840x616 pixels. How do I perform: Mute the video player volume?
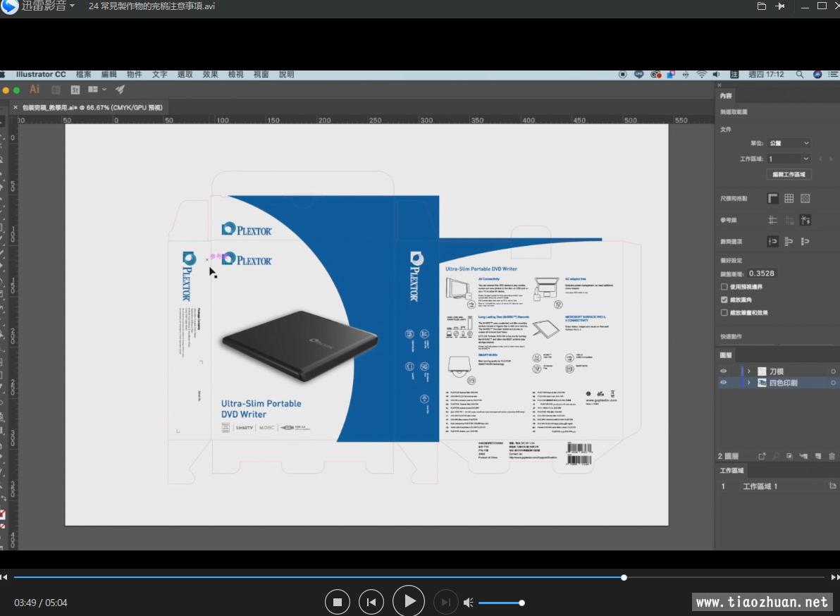468,603
